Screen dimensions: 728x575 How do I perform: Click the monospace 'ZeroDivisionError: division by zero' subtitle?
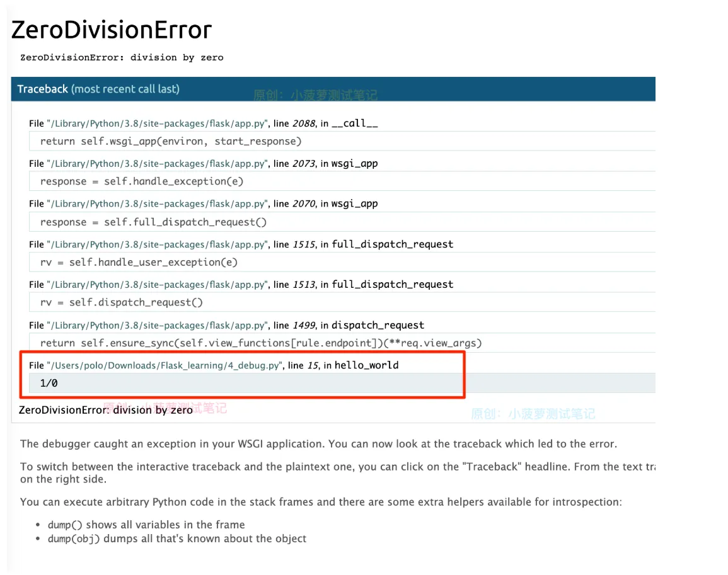coord(122,57)
